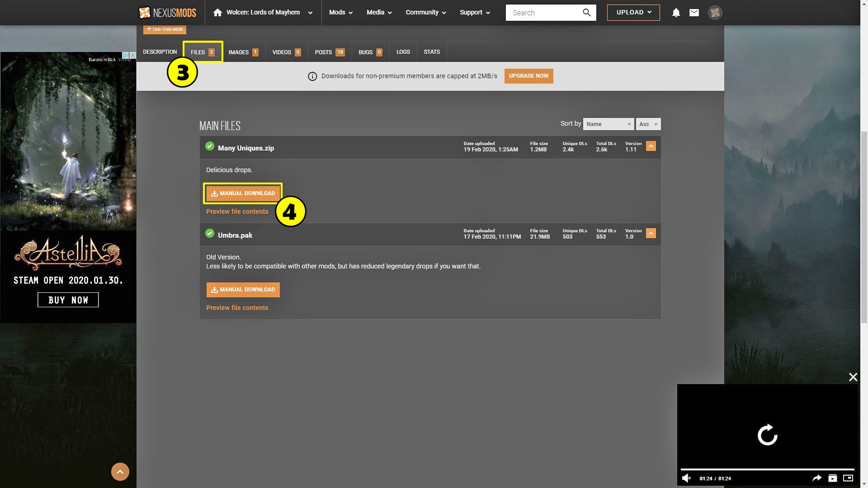This screenshot has height=488, width=868.
Task: Close the floating video player
Action: (853, 377)
